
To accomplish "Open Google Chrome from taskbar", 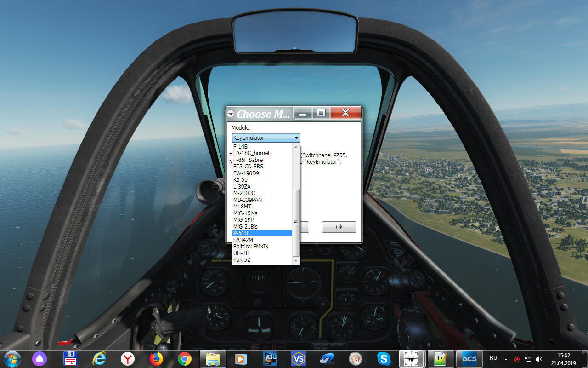I will (x=185, y=358).
